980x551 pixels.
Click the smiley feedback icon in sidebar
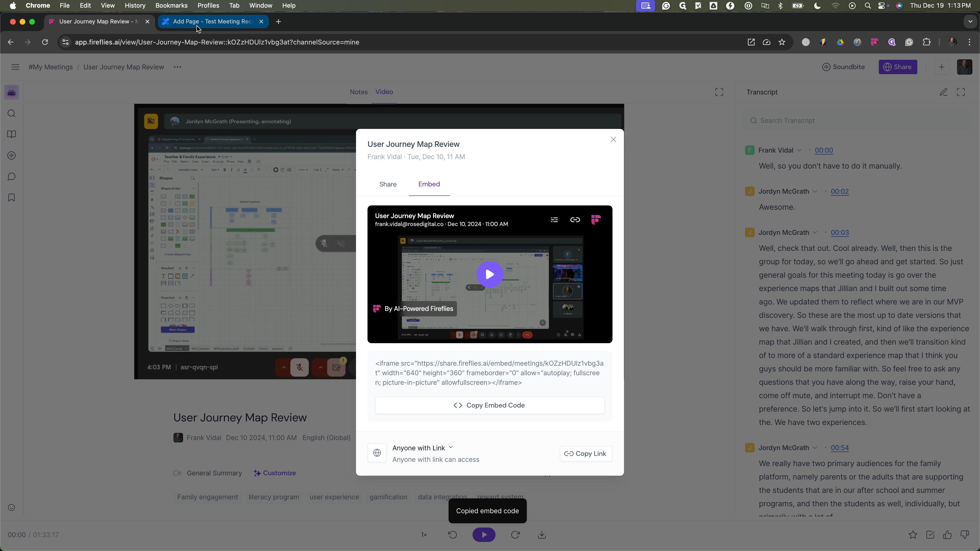click(11, 508)
